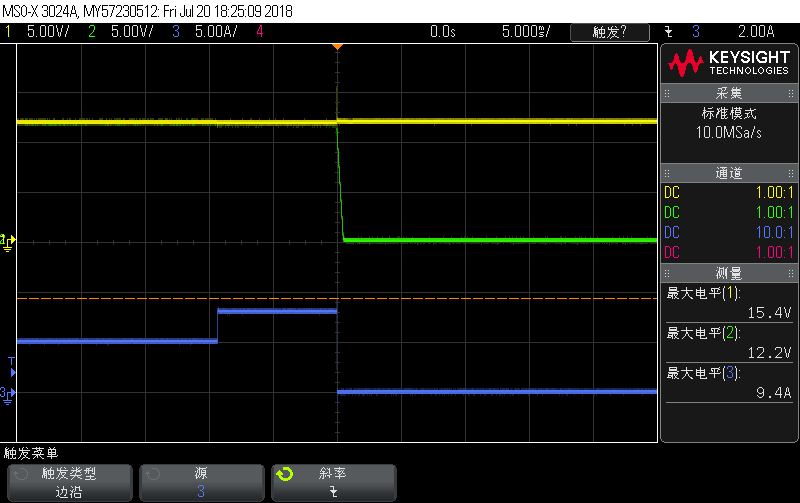Open the 通道 (channel) panel header
The image size is (800, 503).
tap(729, 173)
